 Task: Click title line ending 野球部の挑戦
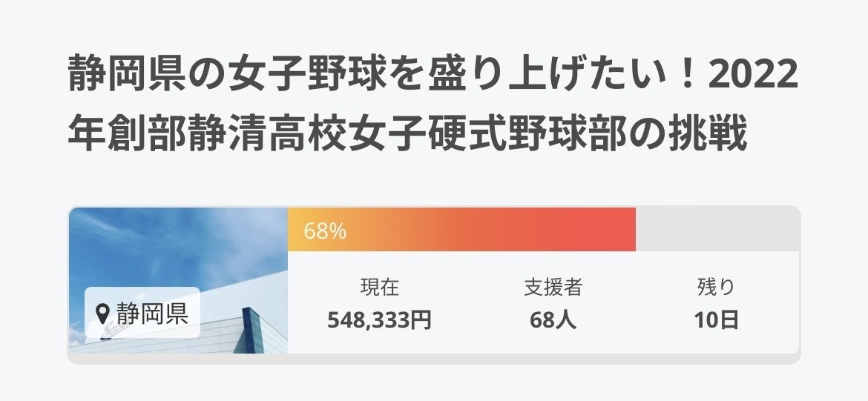407,134
